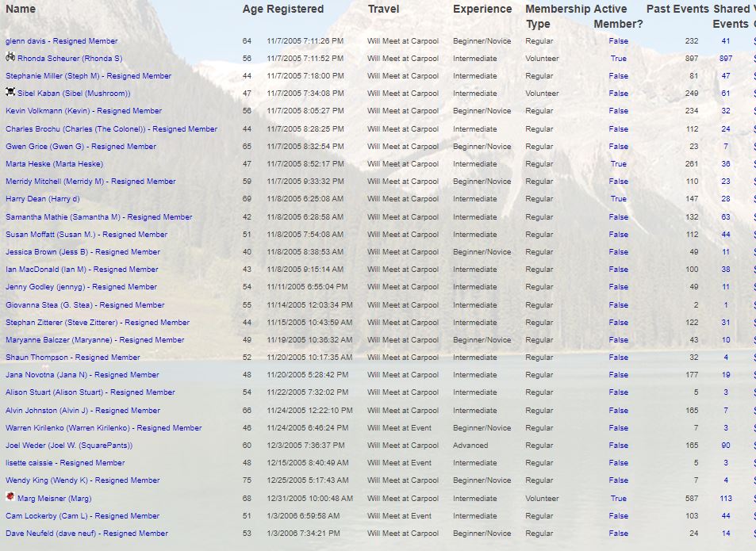Select 'Volunteer' membership in Rhonda Scheurer row
This screenshot has width=756, height=551.
coord(542,59)
